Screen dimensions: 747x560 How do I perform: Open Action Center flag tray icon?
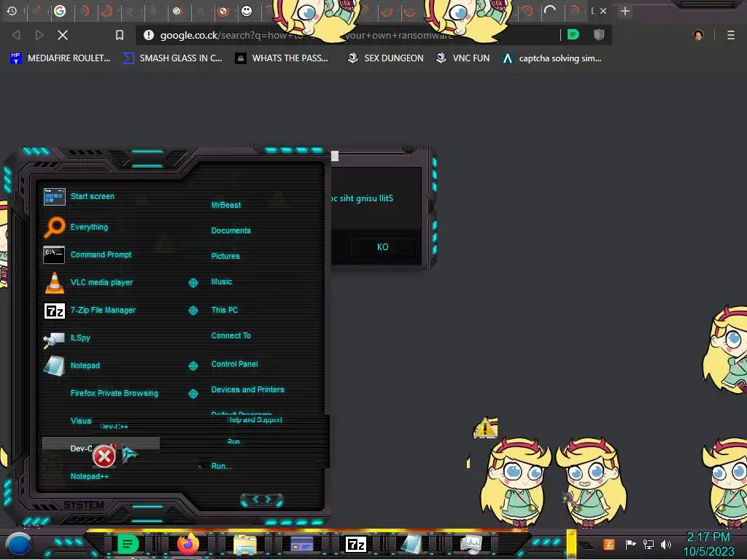click(x=631, y=544)
